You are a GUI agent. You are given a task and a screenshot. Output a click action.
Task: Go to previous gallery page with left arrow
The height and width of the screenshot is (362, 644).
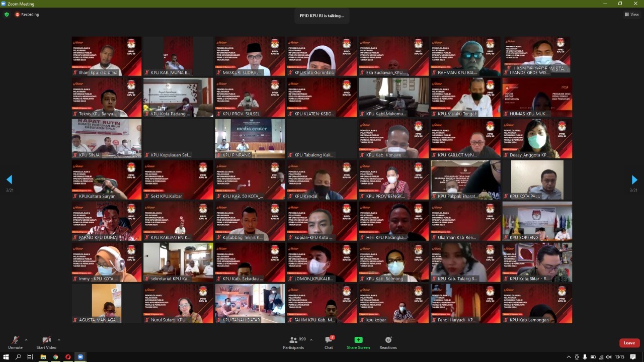coord(9,180)
